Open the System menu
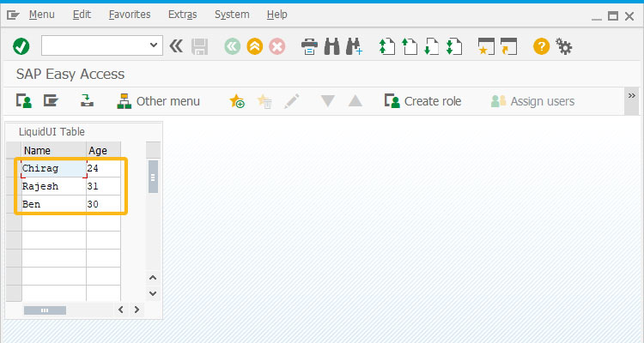Viewport: 644px width, 343px height. coord(232,15)
